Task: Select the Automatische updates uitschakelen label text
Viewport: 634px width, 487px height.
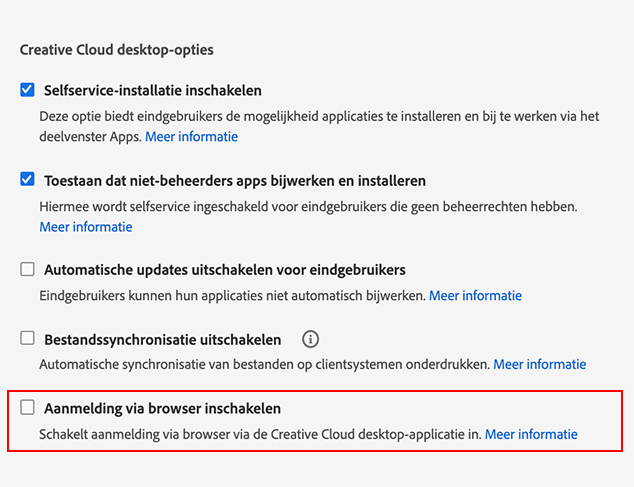Action: click(224, 270)
